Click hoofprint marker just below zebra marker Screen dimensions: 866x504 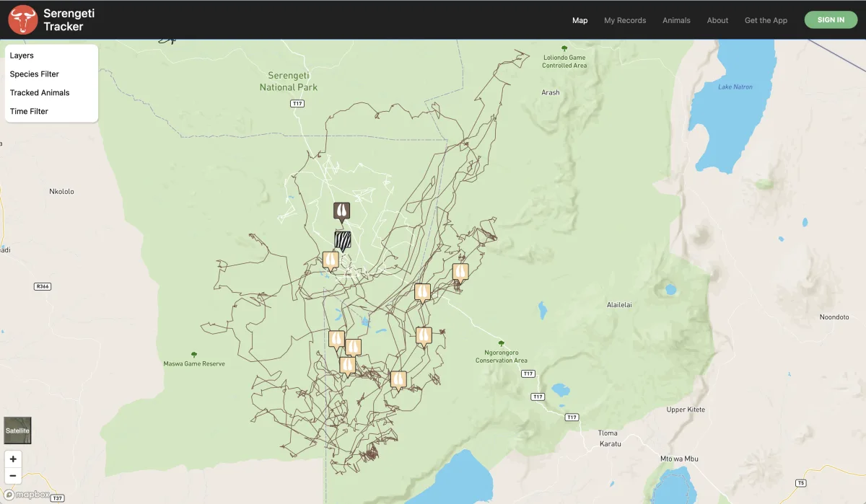pos(331,260)
